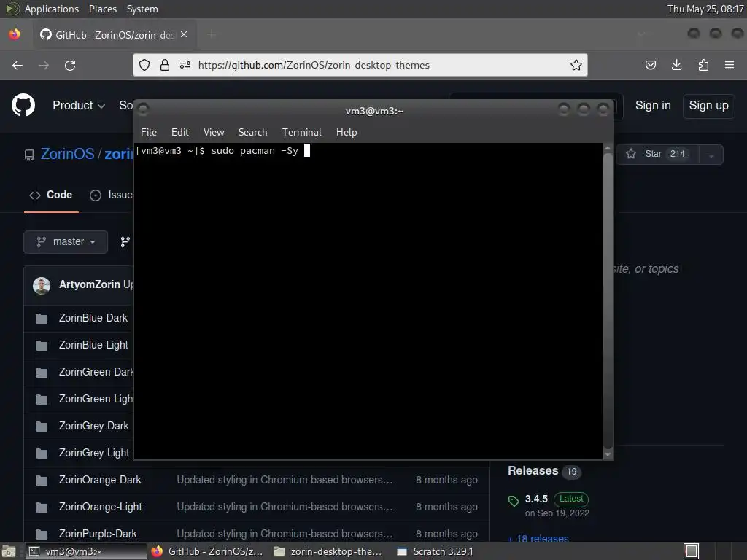This screenshot has height=560, width=747.
Task: Click the clock in top panel
Action: 705,9
